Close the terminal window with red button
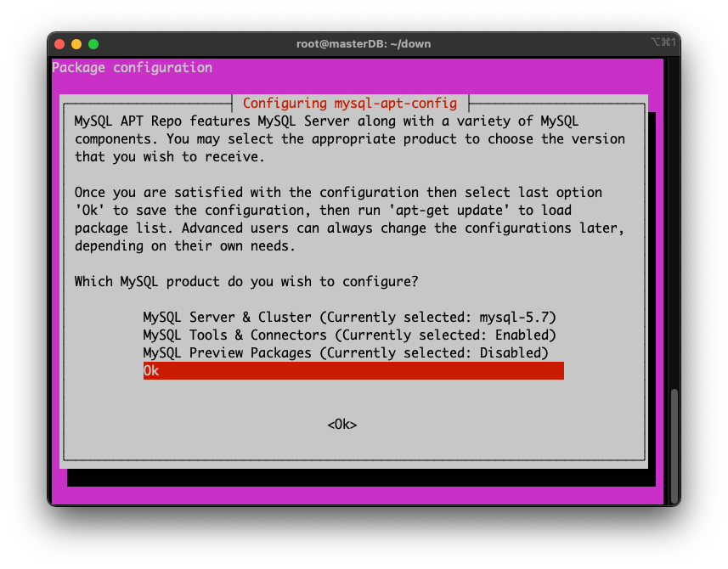 point(59,44)
